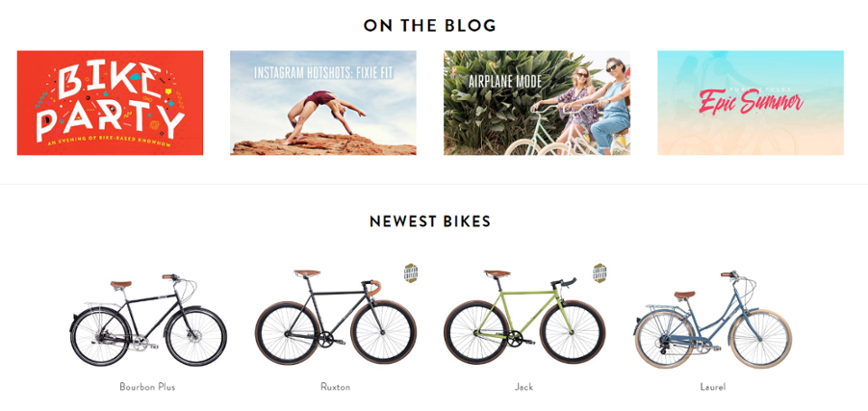Image resolution: width=868 pixels, height=411 pixels.
Task: Select the black Bourbon Plus bike image
Action: [148, 320]
